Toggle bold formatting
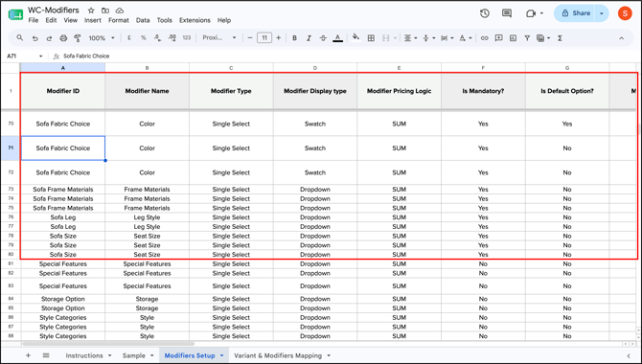 pos(294,37)
